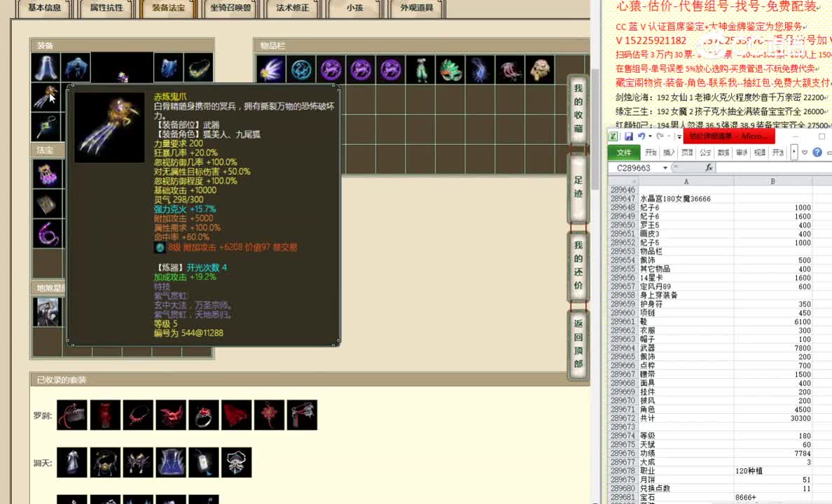832x504 pixels.
Task: Click 返回顶部 to return to top
Action: [x=578, y=344]
